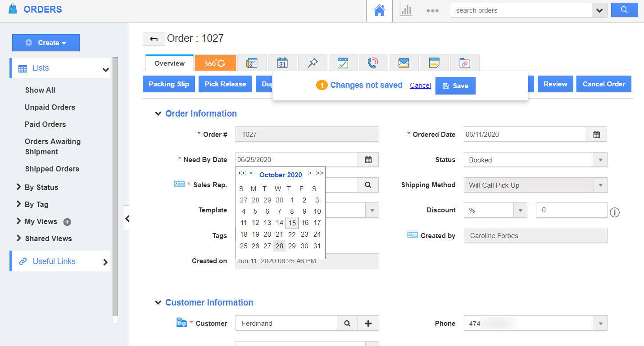Screen dimensions: 644x346
Task: Click the Customer search magnifier icon
Action: (x=347, y=323)
